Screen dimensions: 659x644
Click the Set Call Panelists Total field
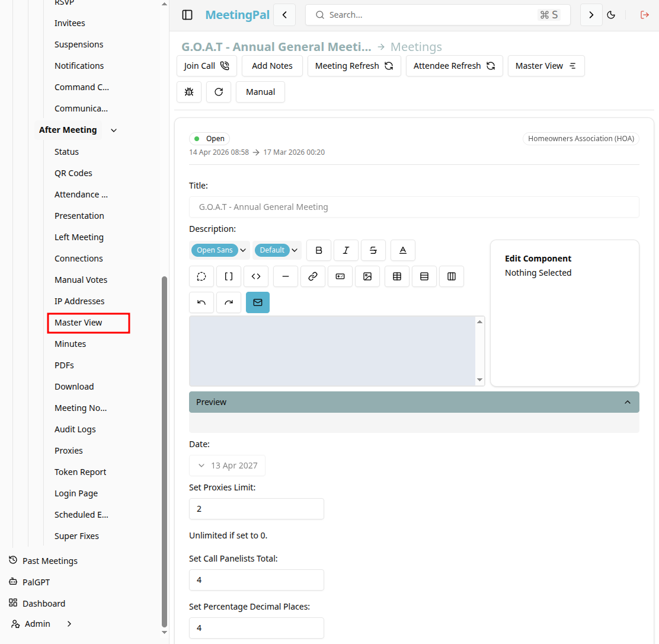click(257, 580)
